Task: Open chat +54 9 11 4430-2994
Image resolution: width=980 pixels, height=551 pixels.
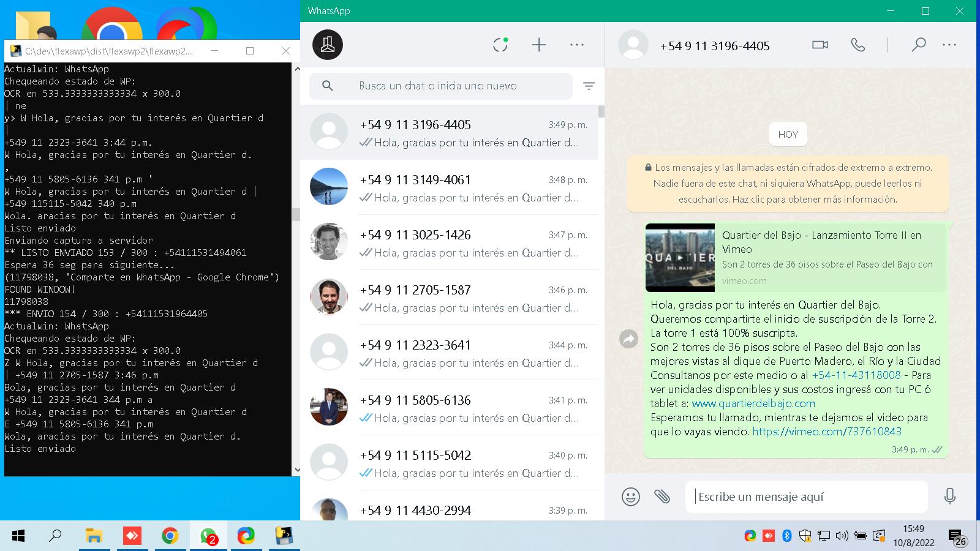Action: pyautogui.click(x=449, y=507)
